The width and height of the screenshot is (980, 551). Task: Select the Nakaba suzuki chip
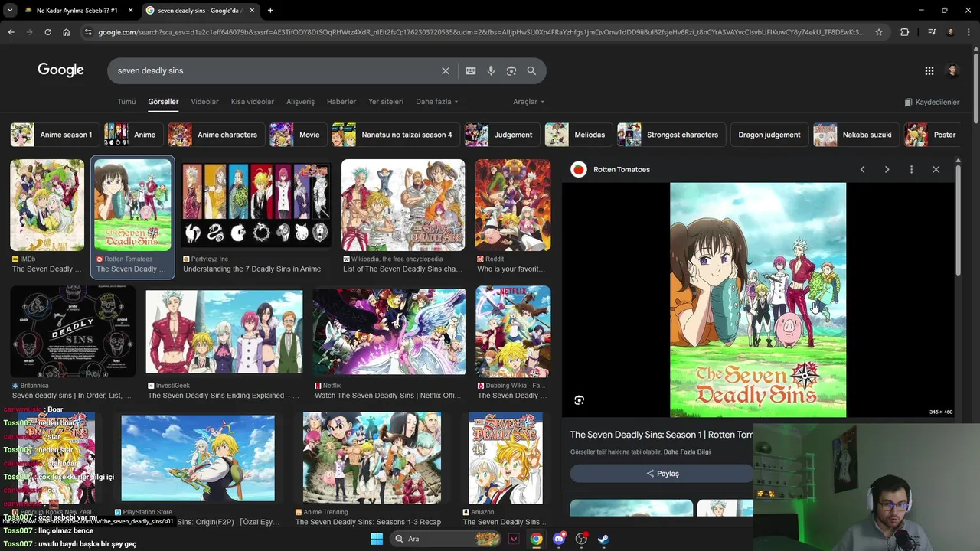coord(856,135)
